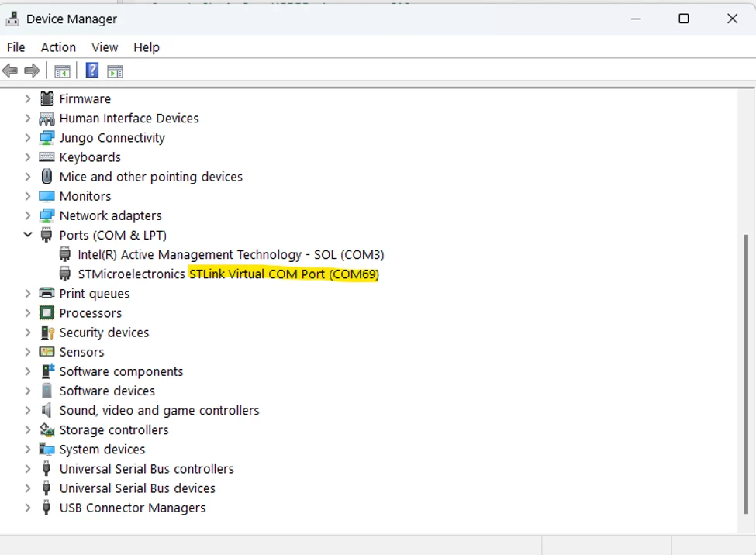
Task: Open the View menu
Action: click(105, 47)
